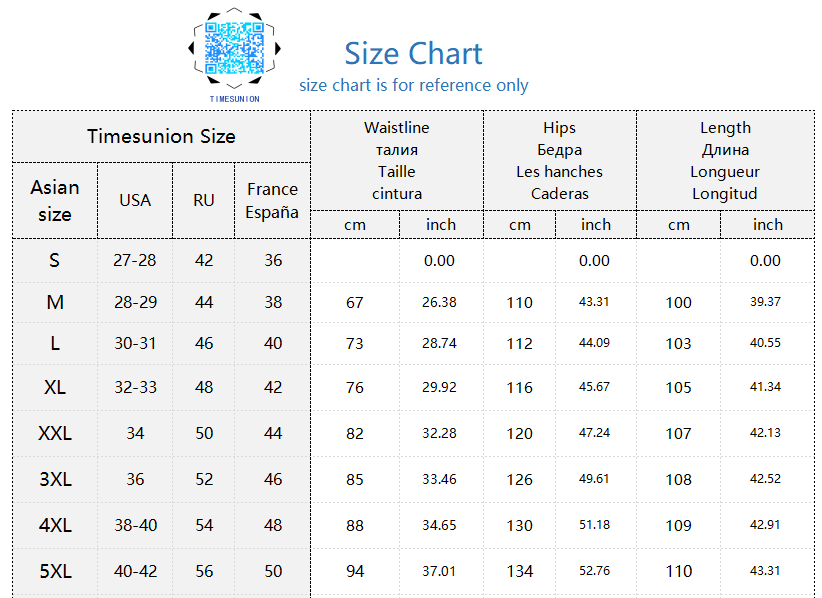Select the Timesunion Size header cell

click(161, 136)
